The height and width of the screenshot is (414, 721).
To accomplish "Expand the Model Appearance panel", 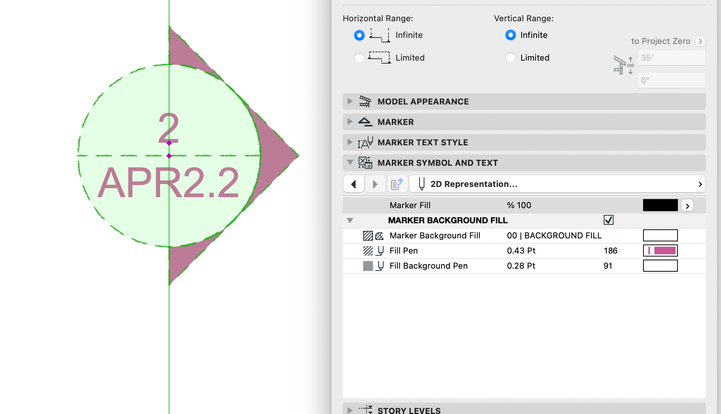I will tap(350, 101).
